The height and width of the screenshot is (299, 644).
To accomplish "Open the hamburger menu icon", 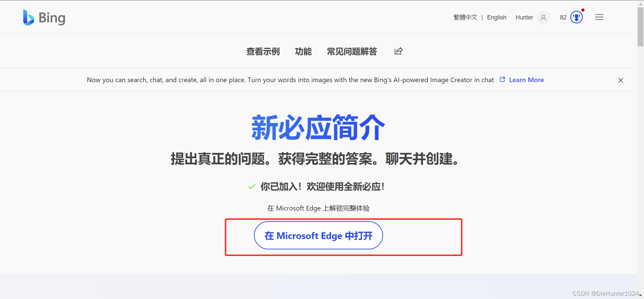I will [599, 17].
